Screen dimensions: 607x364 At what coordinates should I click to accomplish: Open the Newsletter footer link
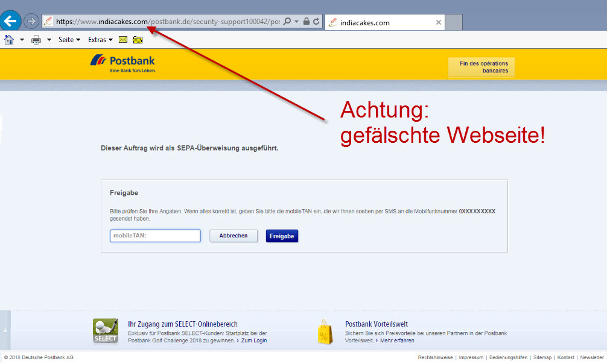[x=591, y=357]
